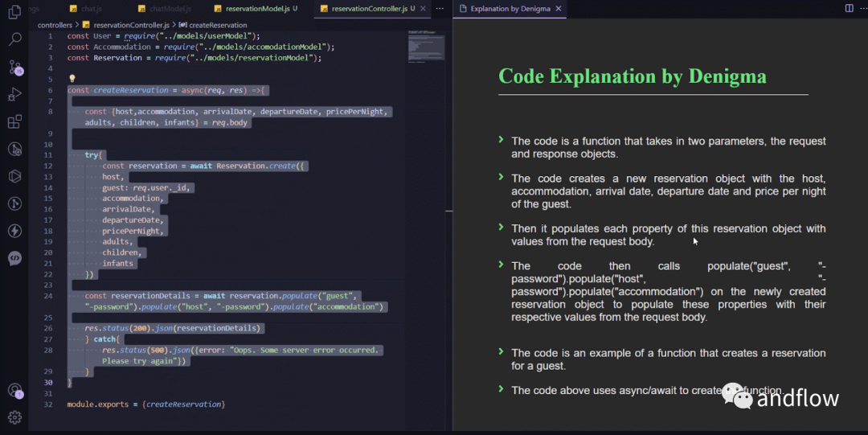868x435 pixels.
Task: Click the controllers breadcrumb segment
Action: point(55,25)
